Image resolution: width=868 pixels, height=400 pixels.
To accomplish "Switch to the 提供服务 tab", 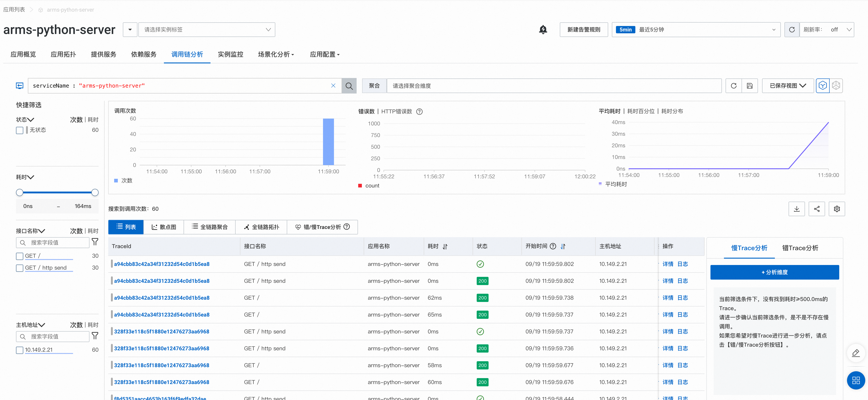I will (x=103, y=55).
